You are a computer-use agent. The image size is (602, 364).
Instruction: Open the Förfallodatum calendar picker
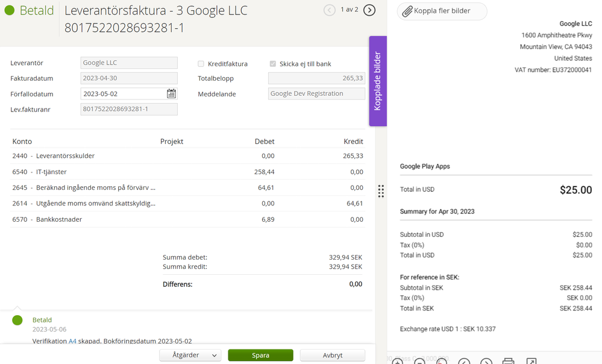click(x=171, y=93)
